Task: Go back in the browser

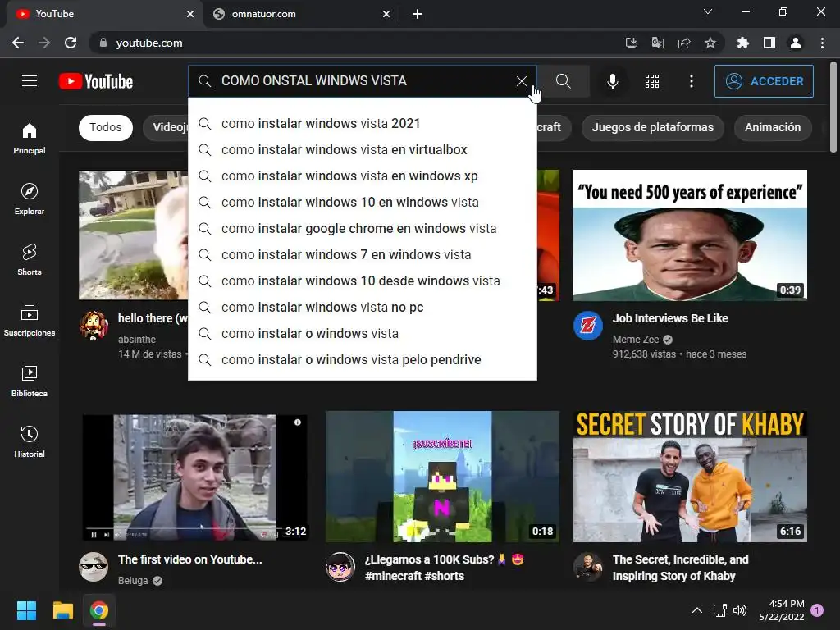Action: (x=18, y=43)
